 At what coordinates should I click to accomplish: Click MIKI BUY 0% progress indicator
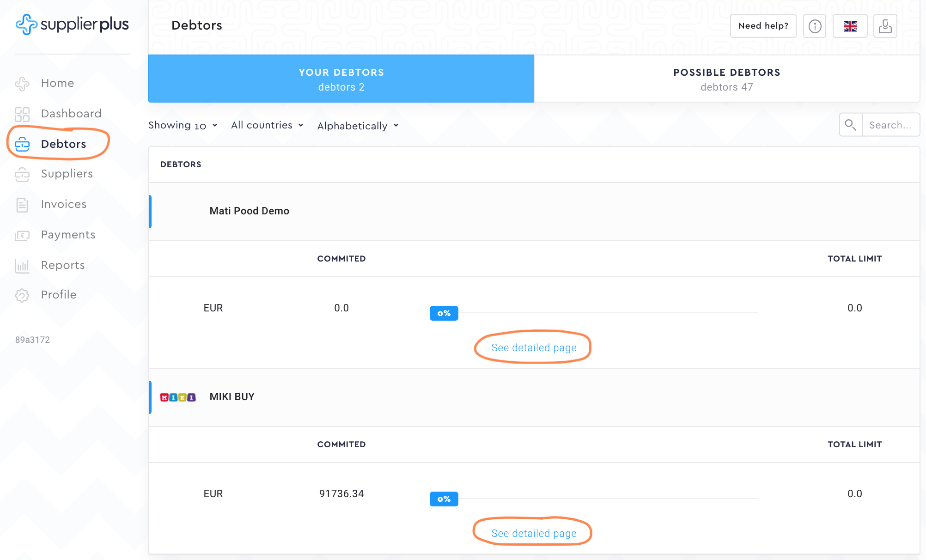(x=444, y=499)
